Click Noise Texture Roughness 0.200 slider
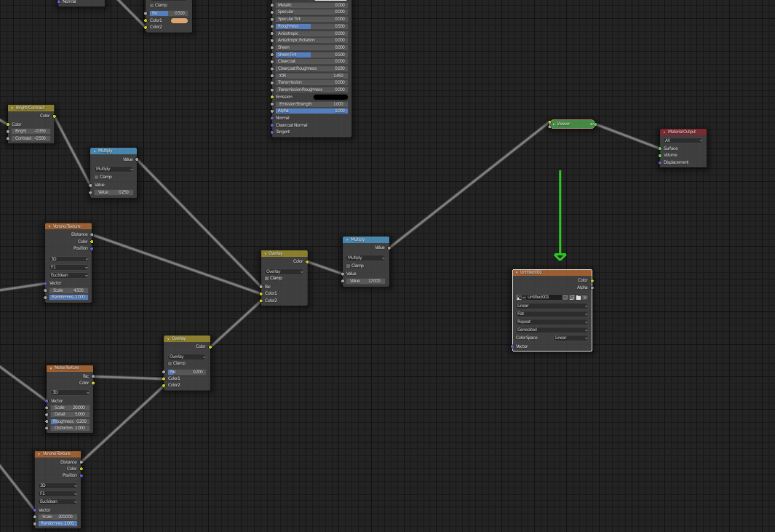 [x=70, y=421]
